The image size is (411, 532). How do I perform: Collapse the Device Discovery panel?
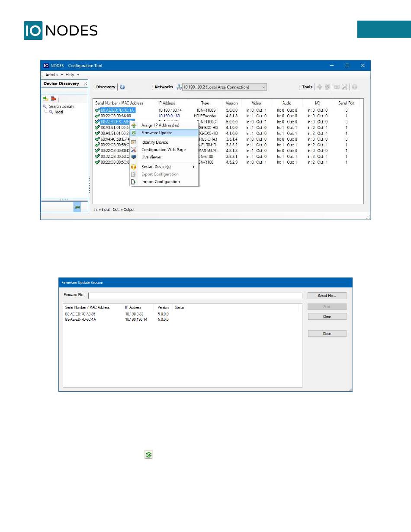point(85,84)
